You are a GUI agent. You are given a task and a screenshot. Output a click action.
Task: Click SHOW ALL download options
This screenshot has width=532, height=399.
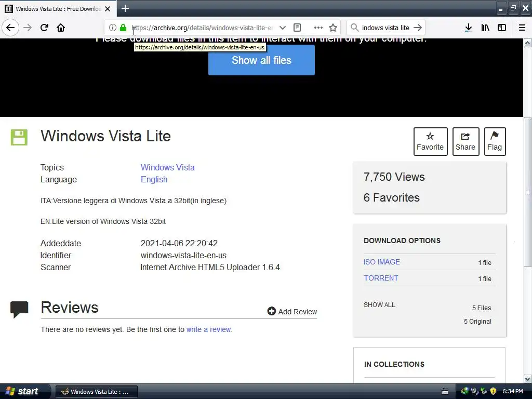coord(379,304)
